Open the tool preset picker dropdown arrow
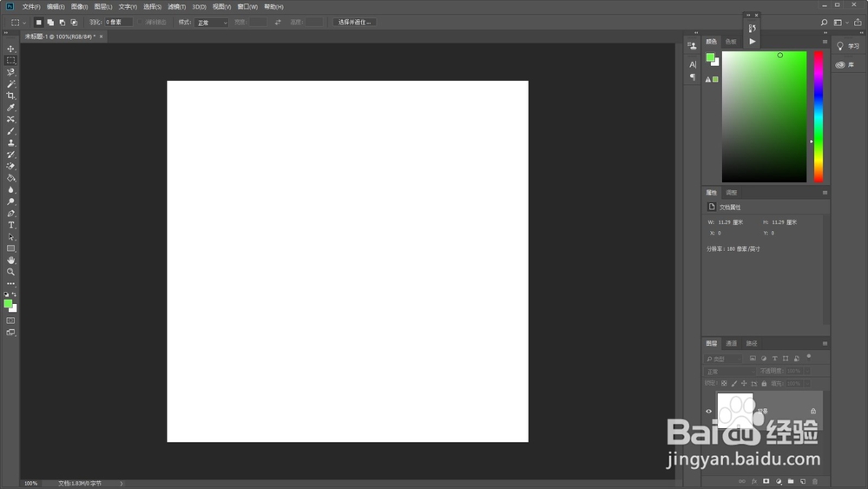 23,23
